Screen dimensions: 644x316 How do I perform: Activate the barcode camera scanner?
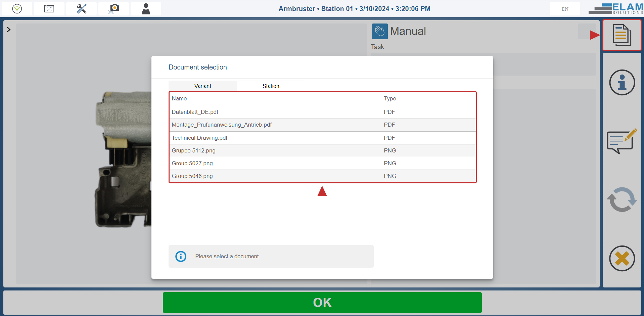pyautogui.click(x=113, y=8)
